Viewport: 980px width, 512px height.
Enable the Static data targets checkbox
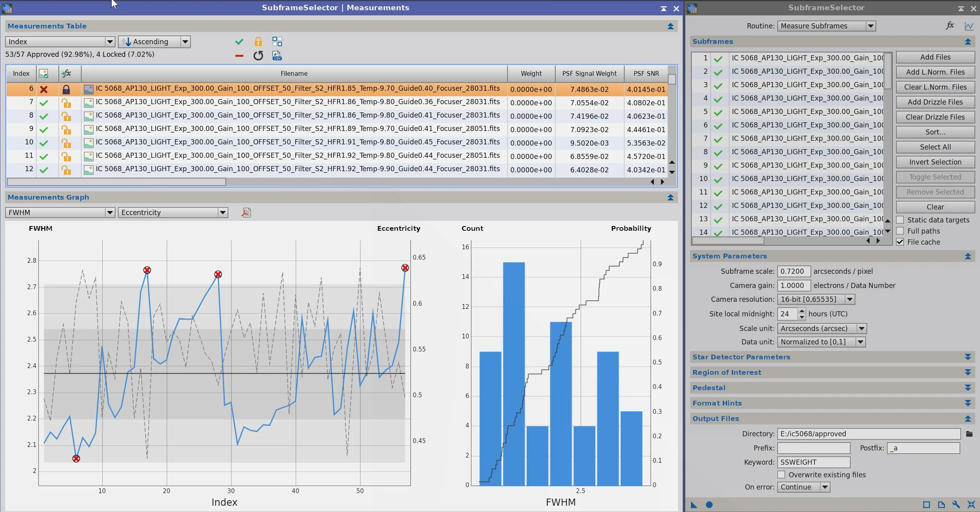point(900,220)
